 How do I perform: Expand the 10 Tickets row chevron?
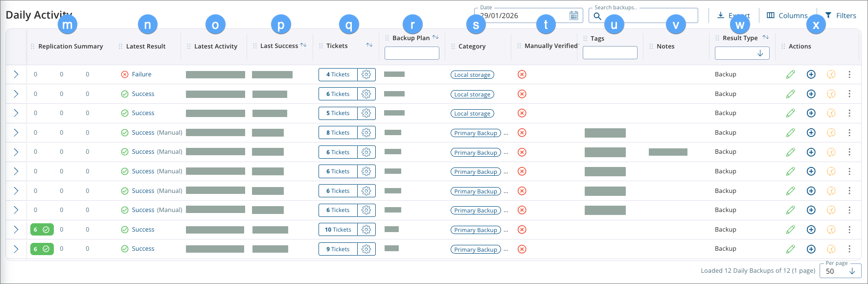click(16, 230)
